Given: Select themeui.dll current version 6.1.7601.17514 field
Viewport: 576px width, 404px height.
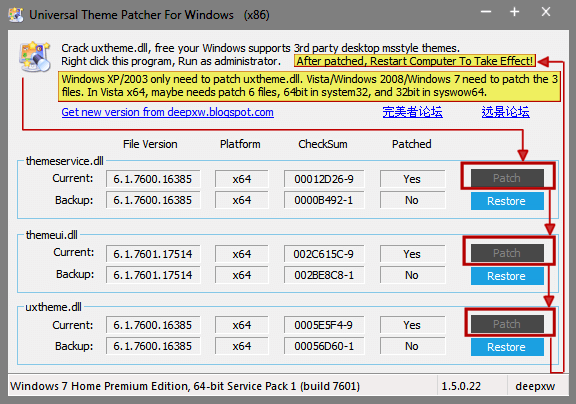Looking at the screenshot, I should tap(153, 254).
